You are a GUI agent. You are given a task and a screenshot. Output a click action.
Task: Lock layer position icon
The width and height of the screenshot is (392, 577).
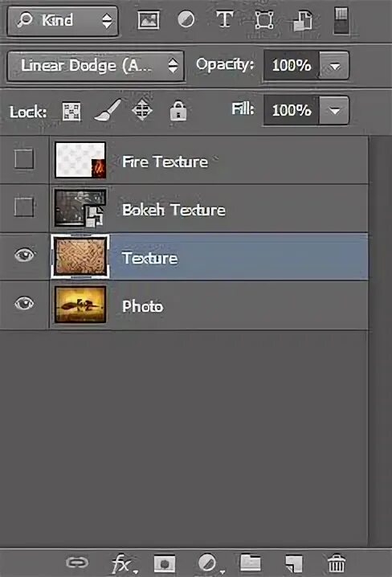(142, 110)
